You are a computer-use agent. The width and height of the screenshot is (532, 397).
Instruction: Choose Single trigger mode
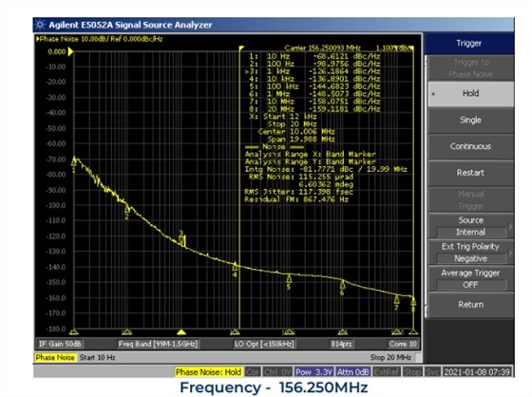470,120
